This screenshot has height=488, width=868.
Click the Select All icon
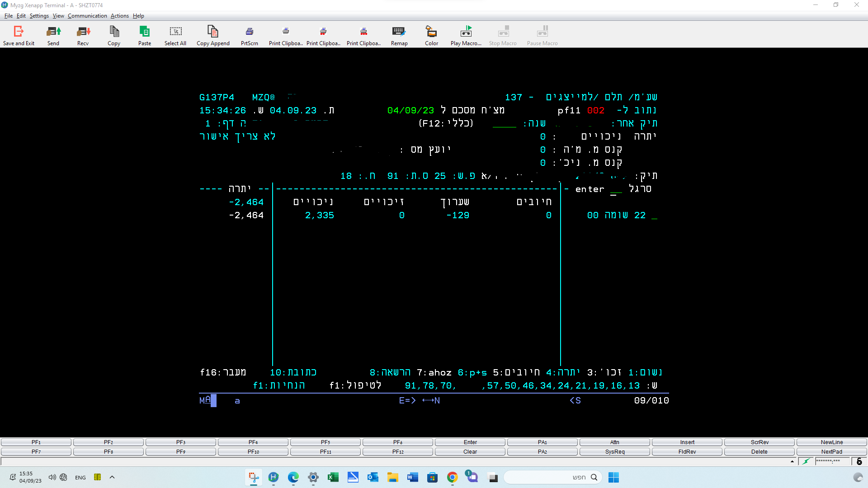(175, 32)
